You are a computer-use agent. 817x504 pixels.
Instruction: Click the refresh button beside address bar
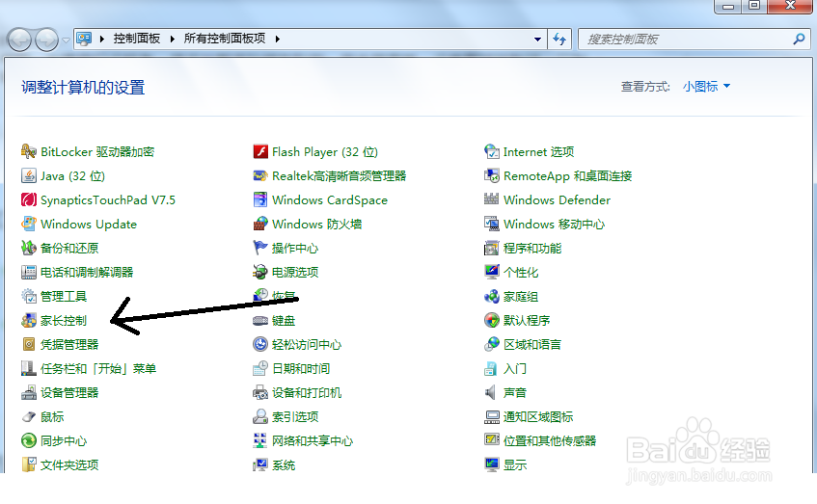559,40
